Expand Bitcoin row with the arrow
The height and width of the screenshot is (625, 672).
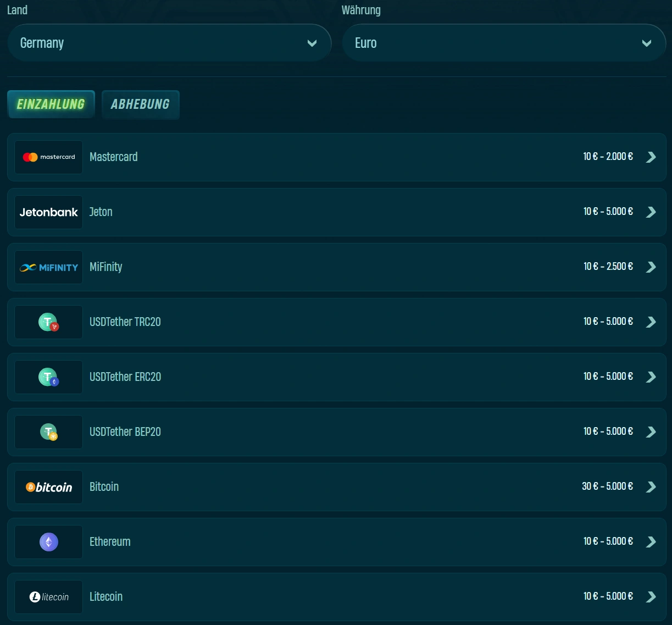[x=651, y=487]
